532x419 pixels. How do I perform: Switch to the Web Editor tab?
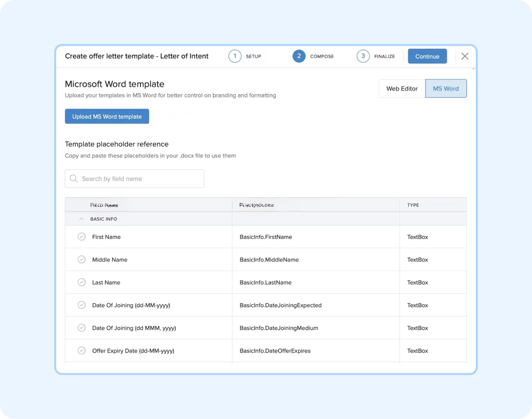[402, 89]
